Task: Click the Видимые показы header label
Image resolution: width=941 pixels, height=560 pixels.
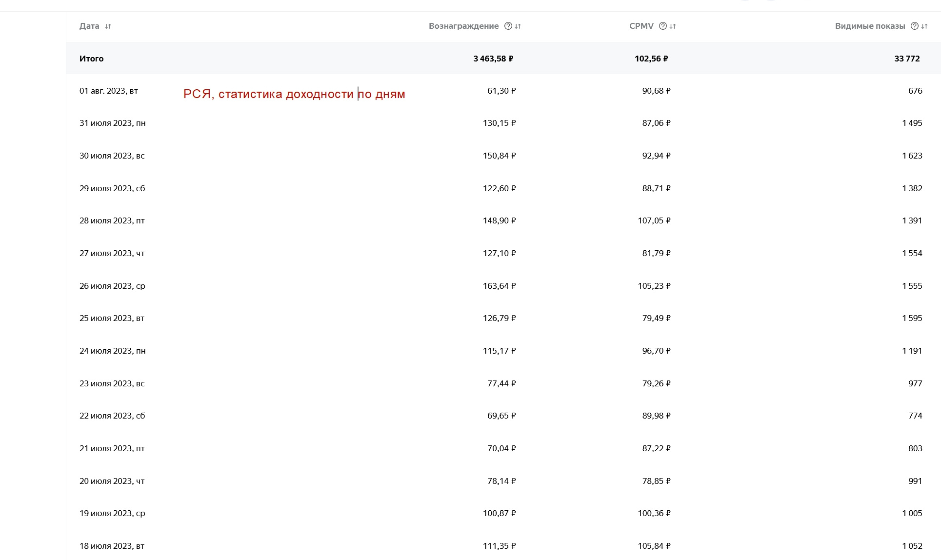Action: pos(870,26)
